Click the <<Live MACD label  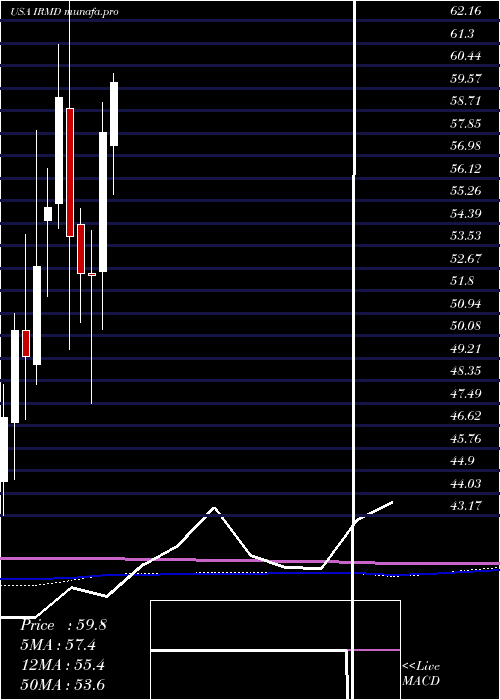(x=421, y=673)
